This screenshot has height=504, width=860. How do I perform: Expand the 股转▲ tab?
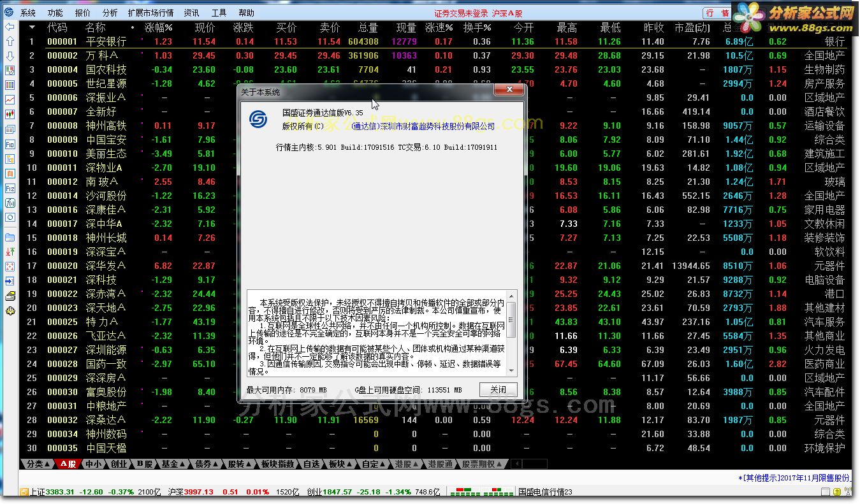(240, 464)
